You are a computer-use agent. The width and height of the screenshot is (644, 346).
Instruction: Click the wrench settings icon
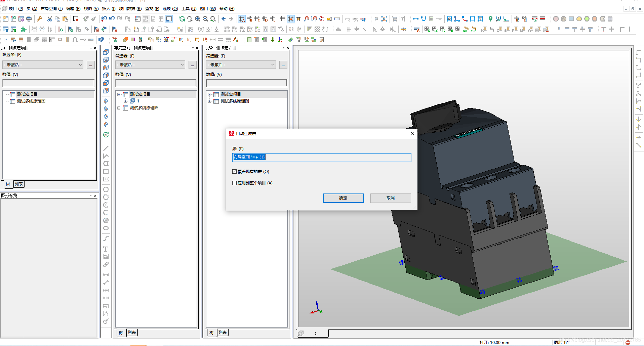(39, 19)
